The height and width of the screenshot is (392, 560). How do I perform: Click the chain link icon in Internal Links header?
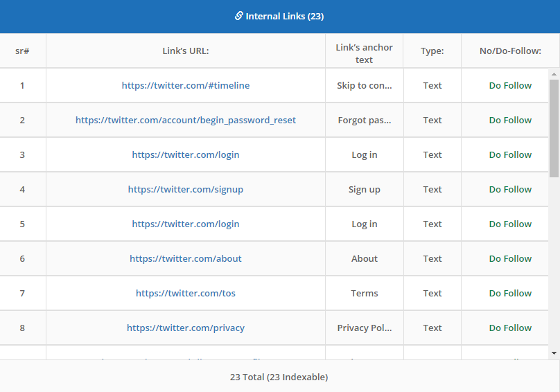(x=238, y=16)
